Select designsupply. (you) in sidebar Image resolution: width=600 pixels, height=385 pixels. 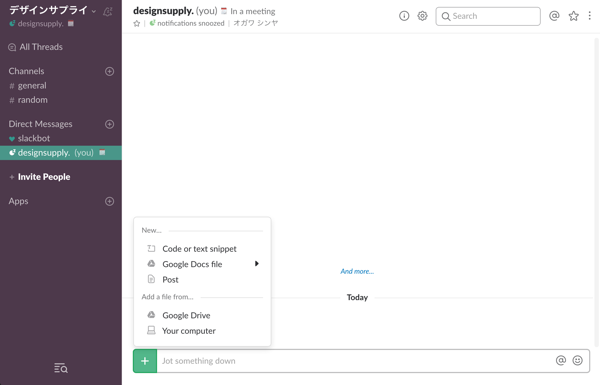(61, 153)
